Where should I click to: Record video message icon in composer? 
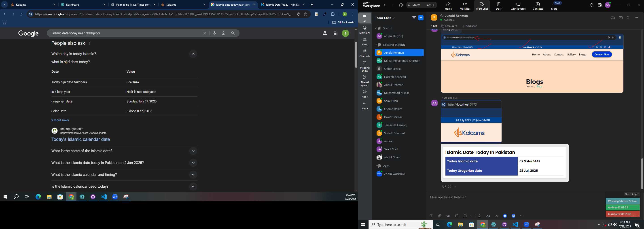488,216
